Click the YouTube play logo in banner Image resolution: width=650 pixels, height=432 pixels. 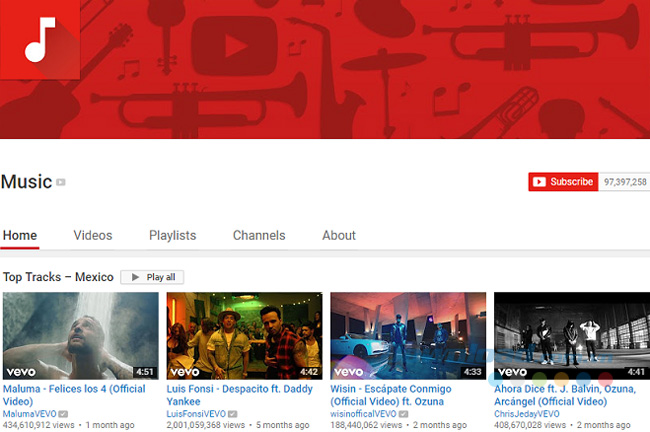point(234,46)
